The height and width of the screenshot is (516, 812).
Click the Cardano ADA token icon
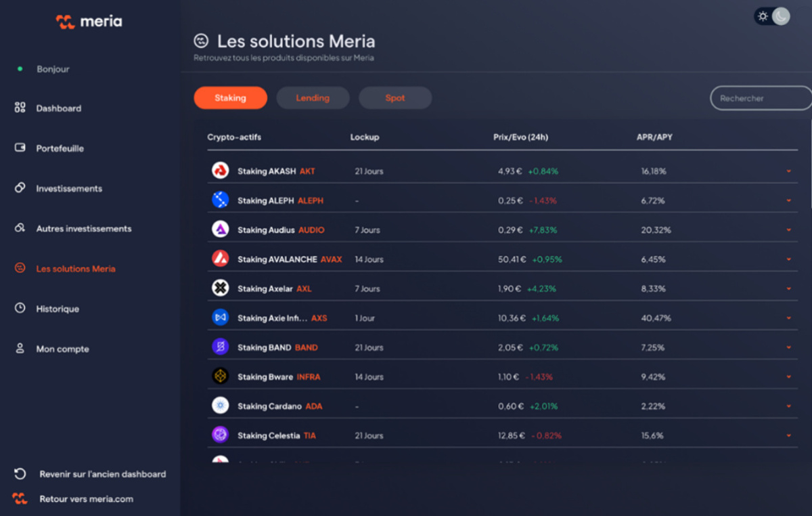coord(220,406)
